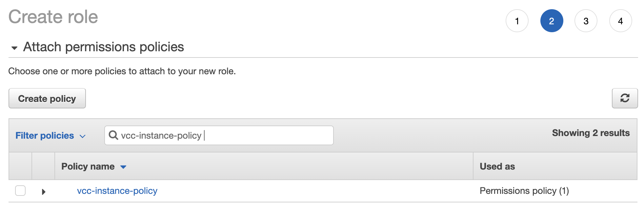Click the Filter policies chevron arrow
Viewport: 644px width, 207px height.
pos(83,136)
